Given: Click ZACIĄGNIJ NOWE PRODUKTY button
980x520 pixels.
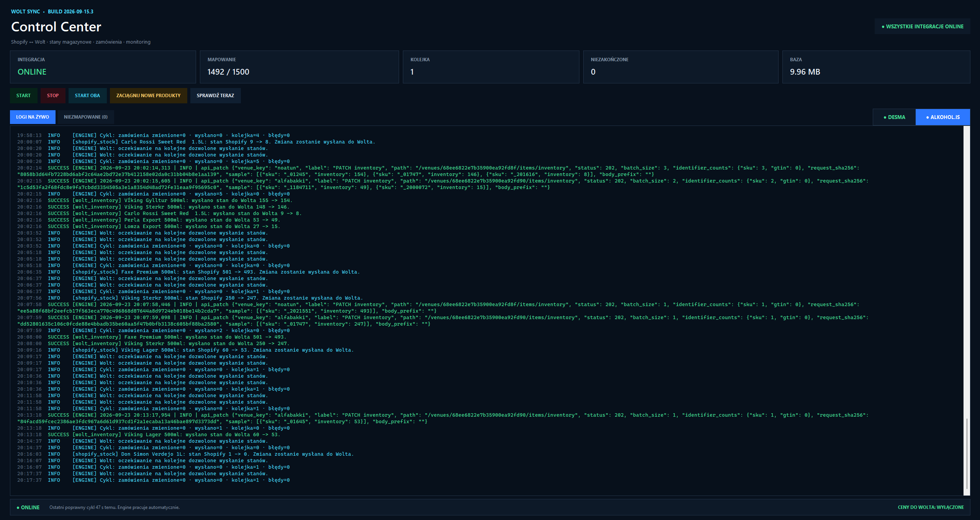Looking at the screenshot, I should click(148, 96).
